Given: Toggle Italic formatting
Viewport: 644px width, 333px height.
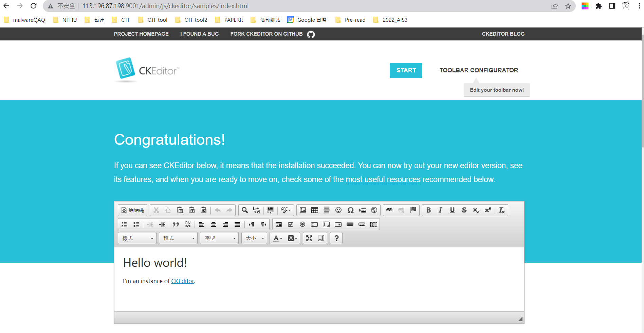Looking at the screenshot, I should (x=440, y=210).
